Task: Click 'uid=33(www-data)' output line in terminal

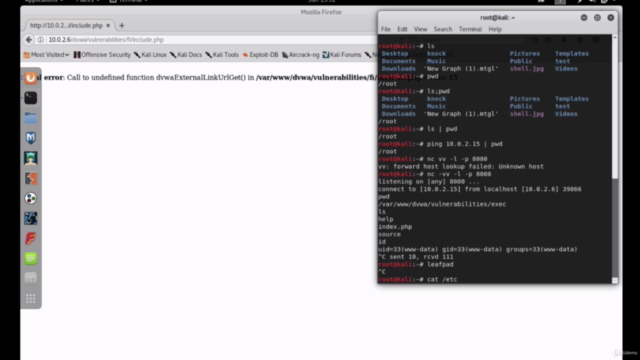Action: [x=478, y=249]
